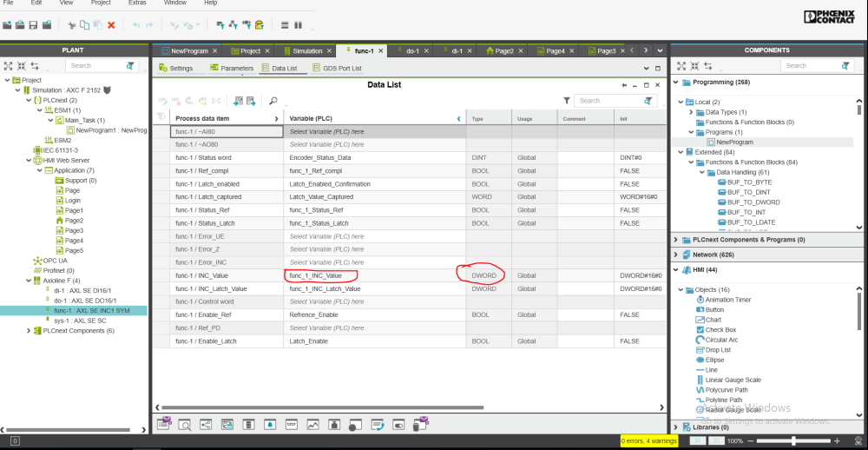Click Collapse All icon in Components panel
The width and height of the screenshot is (868, 450).
pos(695,66)
